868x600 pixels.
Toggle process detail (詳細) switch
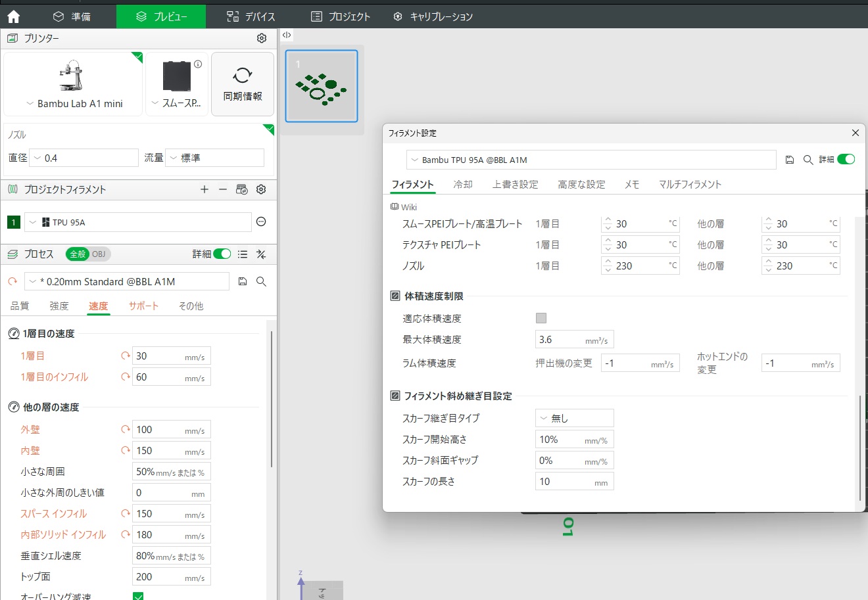[222, 254]
